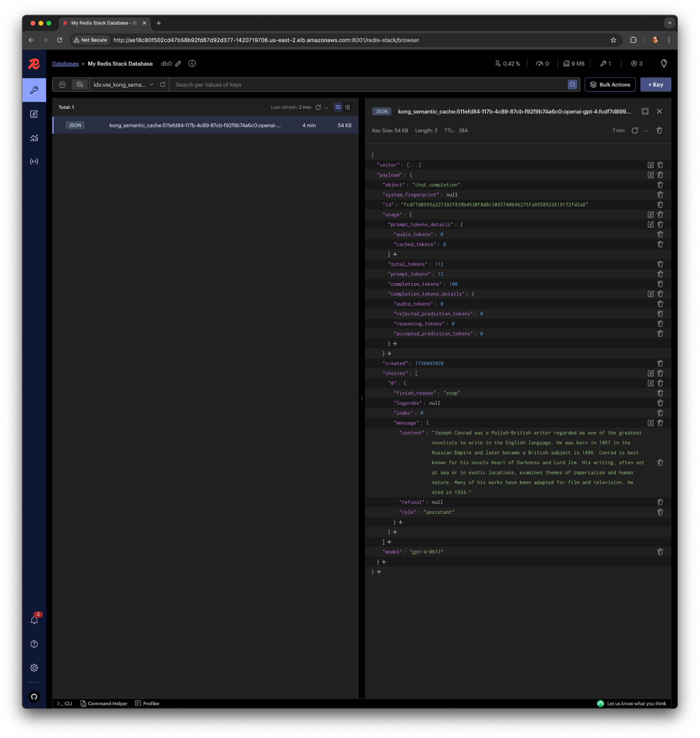Open the key list auto-refresh chevron

click(x=326, y=107)
